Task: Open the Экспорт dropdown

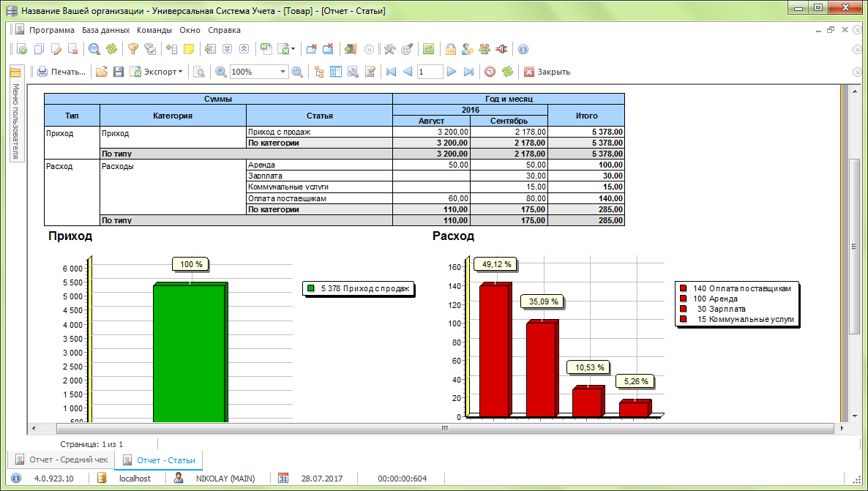Action: click(156, 72)
